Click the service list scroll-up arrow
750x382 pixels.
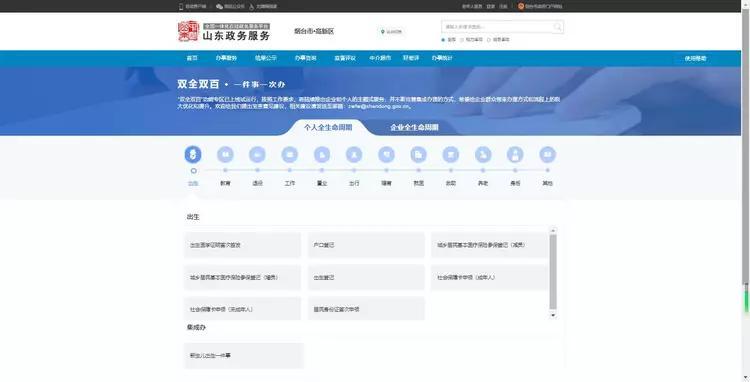(x=553, y=230)
